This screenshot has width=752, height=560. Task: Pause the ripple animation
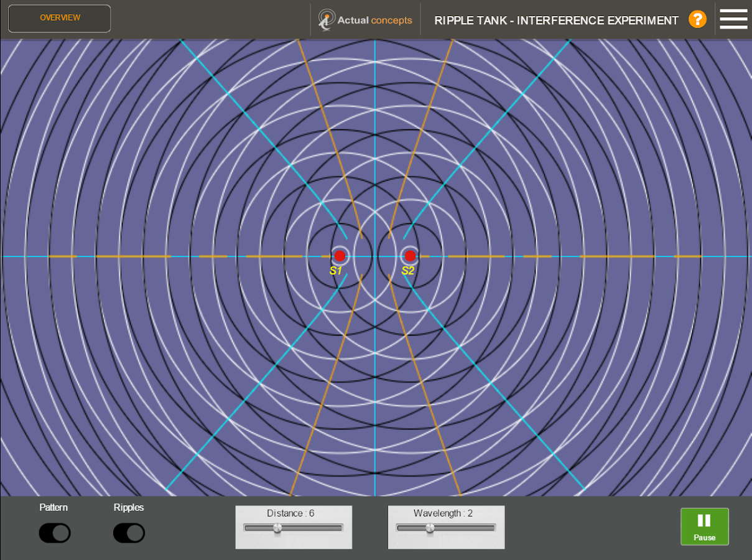[704, 526]
